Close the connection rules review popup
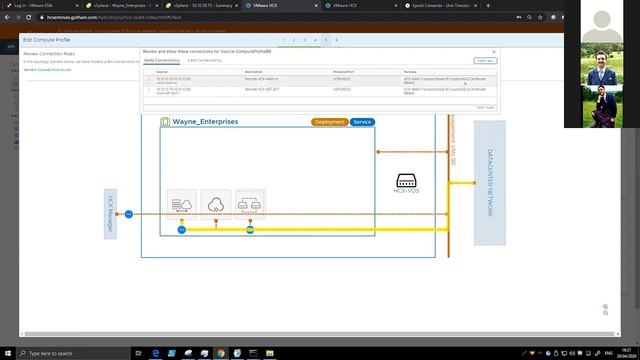The height and width of the screenshot is (360, 640). [x=493, y=52]
